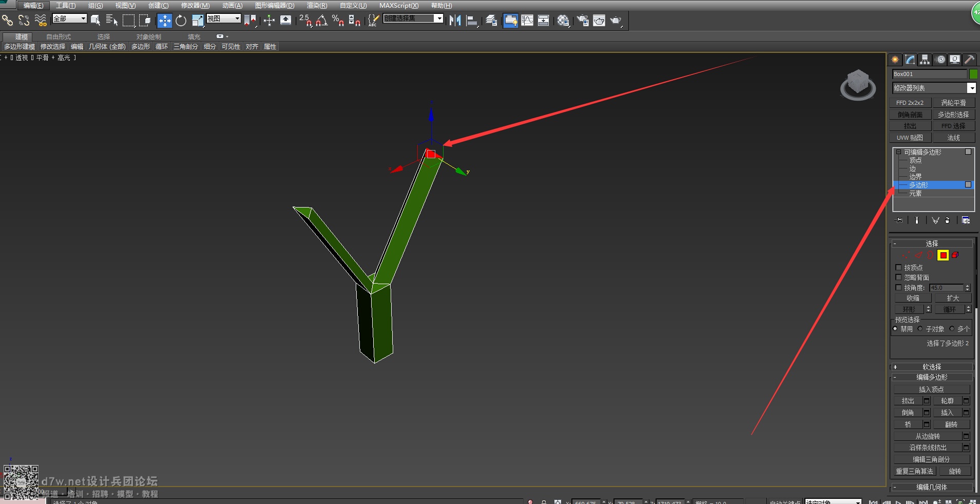Click the Pin Stack icon
Screen dimensions: 980x504
point(899,220)
